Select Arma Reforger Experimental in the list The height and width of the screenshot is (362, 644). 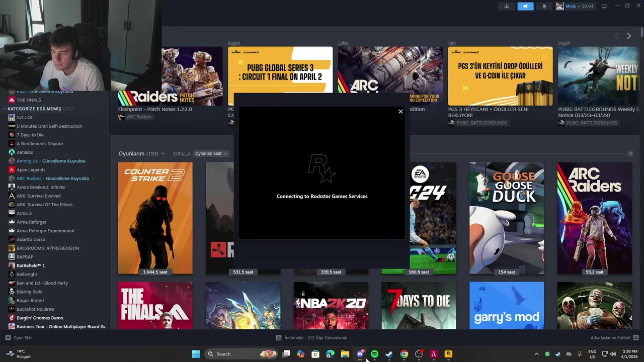(x=45, y=231)
